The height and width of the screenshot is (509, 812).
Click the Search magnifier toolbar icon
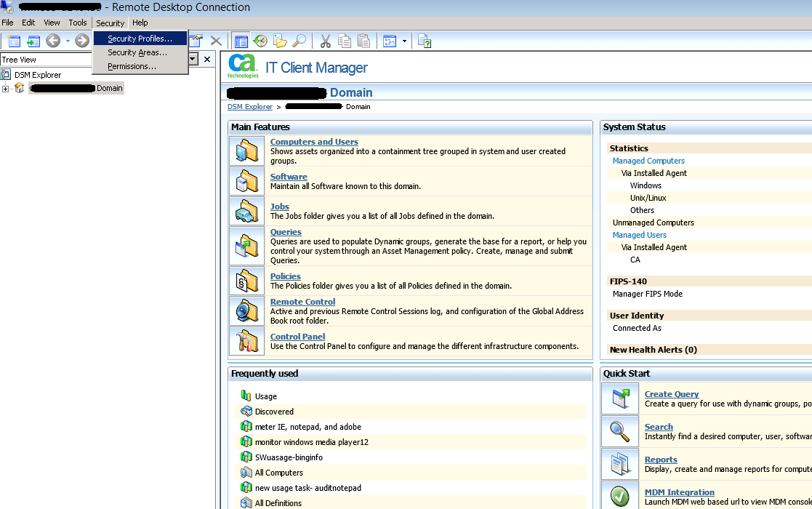(299, 41)
